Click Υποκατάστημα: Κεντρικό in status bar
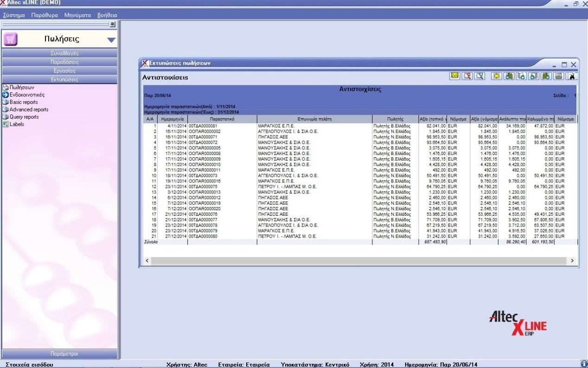Viewport: 588px width, 368px height. [x=315, y=364]
